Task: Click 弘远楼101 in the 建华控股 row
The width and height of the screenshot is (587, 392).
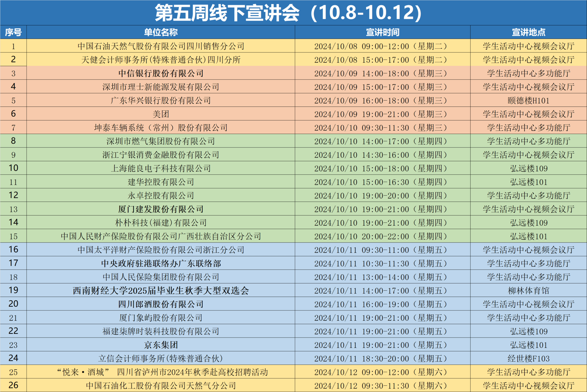Action: pos(529,182)
